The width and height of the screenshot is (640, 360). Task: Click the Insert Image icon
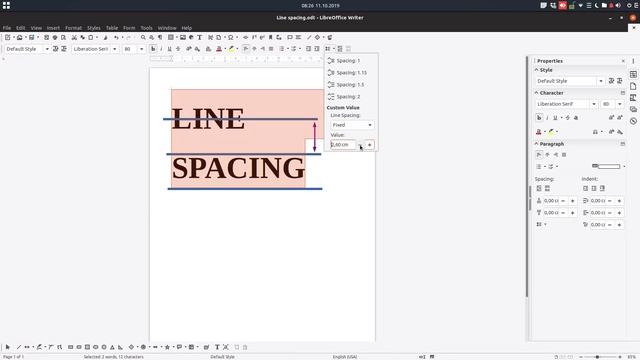click(183, 37)
